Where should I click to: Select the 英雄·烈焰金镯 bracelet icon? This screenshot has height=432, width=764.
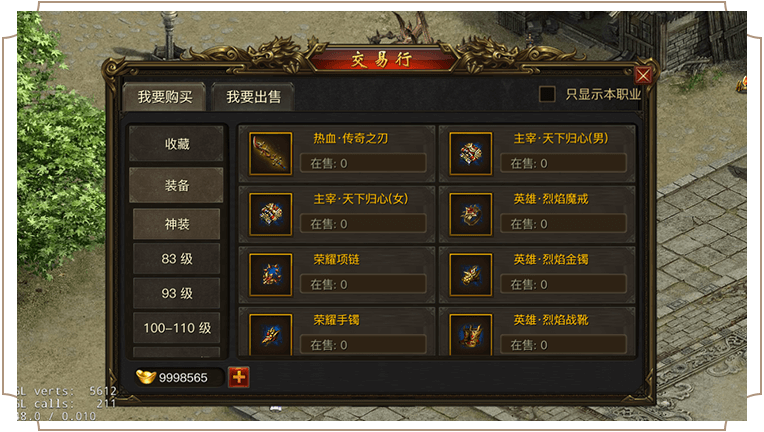(x=471, y=275)
